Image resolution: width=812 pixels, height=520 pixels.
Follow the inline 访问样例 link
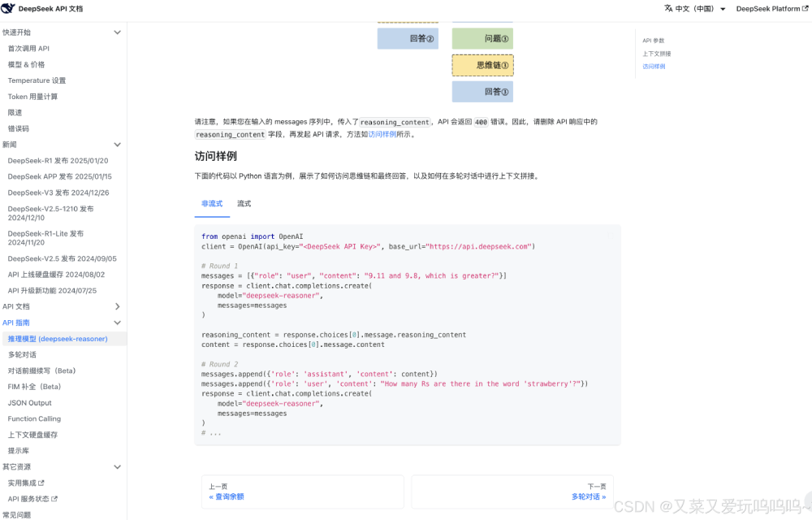(382, 134)
